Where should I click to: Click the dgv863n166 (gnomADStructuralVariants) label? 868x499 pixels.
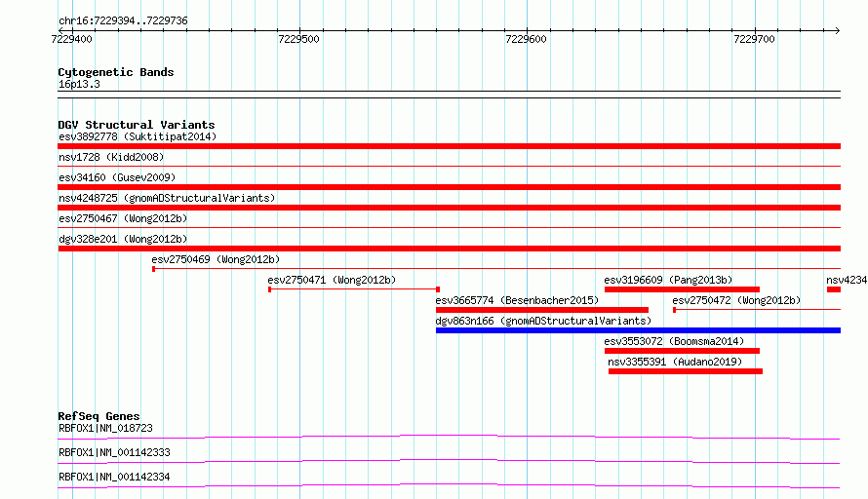pos(543,321)
